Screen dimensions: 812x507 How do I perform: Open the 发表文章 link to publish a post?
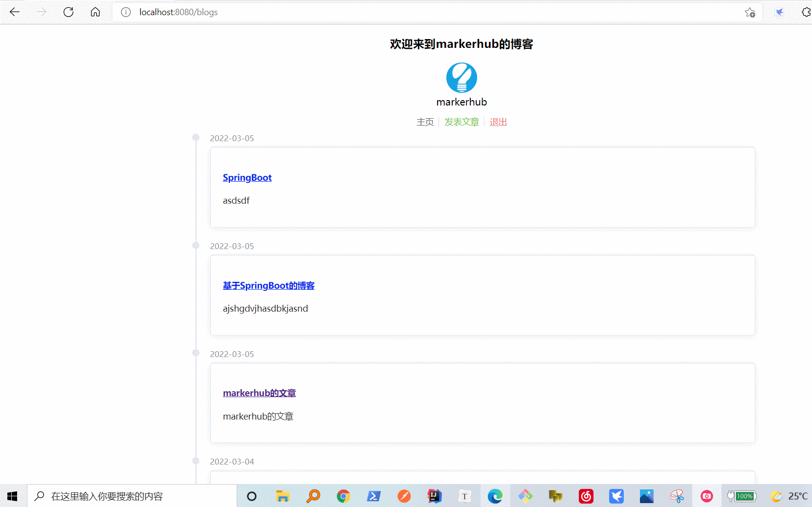pos(461,122)
